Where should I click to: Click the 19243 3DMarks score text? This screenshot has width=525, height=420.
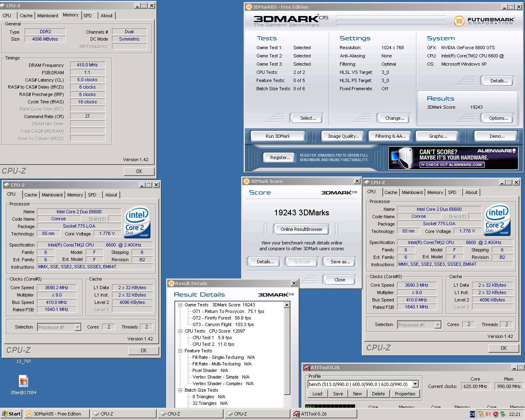click(x=301, y=212)
